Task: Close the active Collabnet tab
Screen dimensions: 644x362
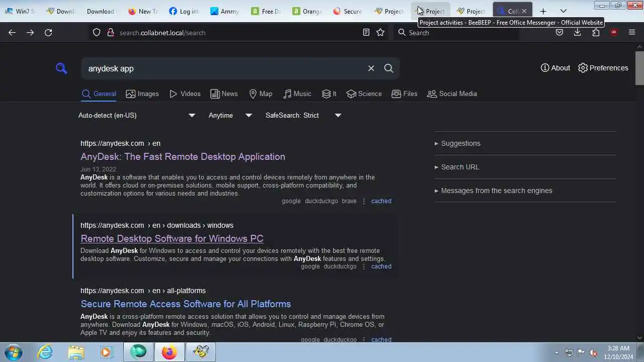Action: [x=524, y=11]
